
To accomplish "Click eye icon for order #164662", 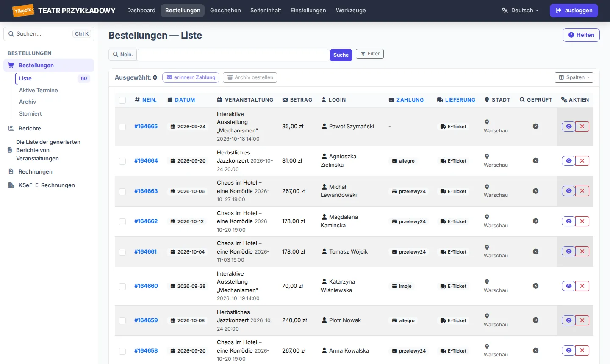I will [568, 221].
